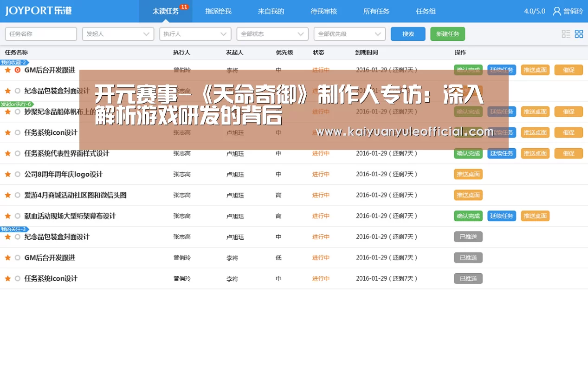Screen dimensions: 588x368
Task: Switch to grid view layout icon
Action: 579,34
